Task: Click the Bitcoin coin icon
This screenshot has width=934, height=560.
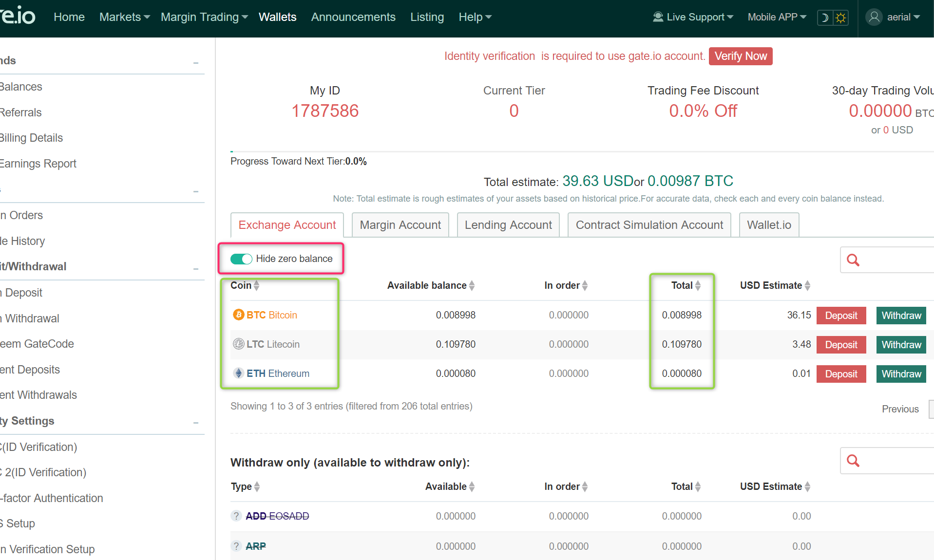Action: (x=238, y=315)
